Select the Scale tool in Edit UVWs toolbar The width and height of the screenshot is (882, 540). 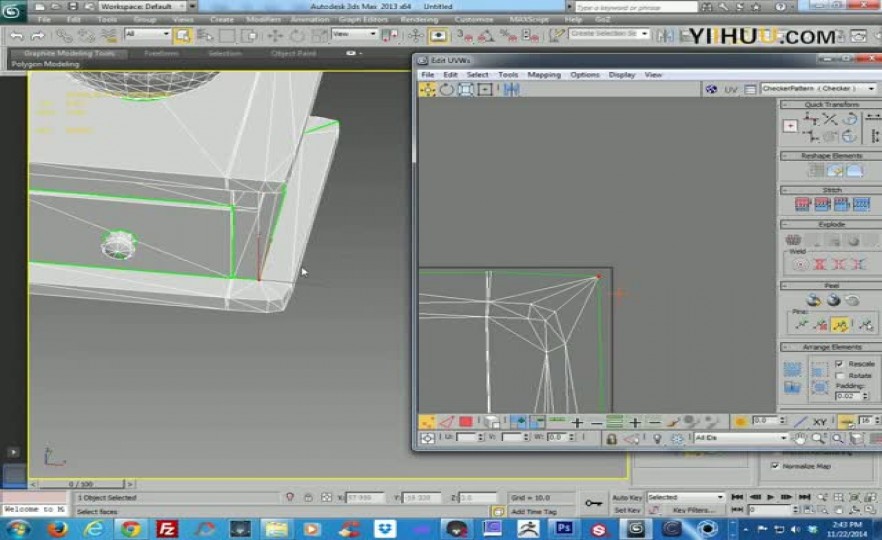(x=466, y=89)
